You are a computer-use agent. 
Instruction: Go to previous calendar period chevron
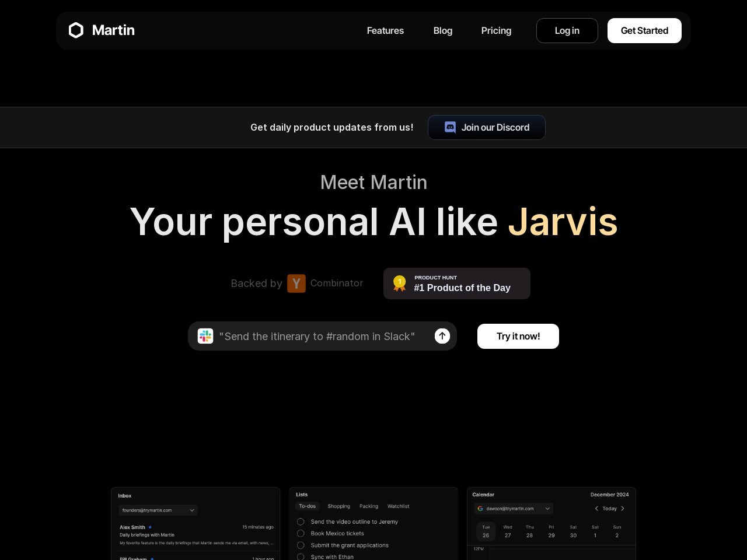click(596, 509)
